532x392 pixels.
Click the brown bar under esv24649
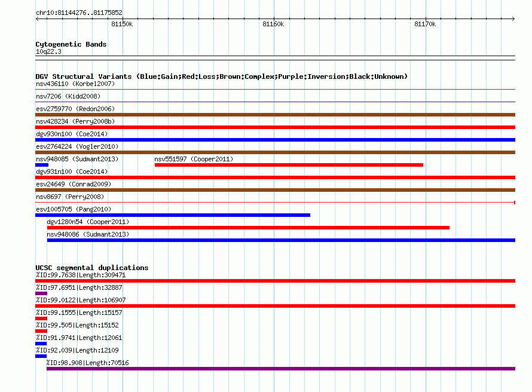275,190
